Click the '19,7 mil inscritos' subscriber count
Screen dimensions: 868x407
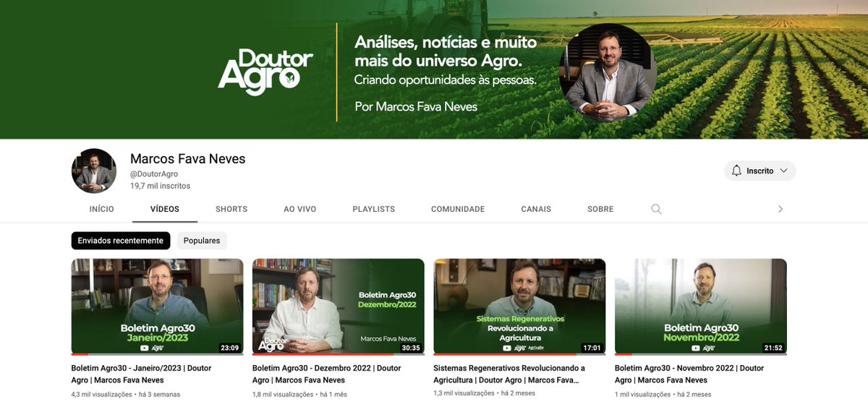coord(160,186)
